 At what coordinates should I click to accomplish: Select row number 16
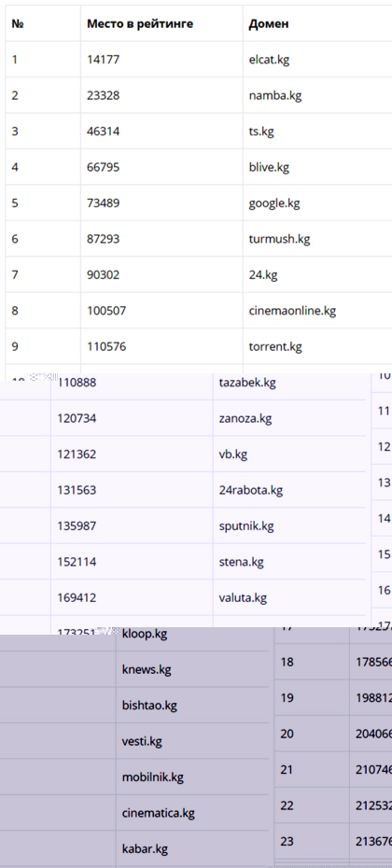(385, 590)
